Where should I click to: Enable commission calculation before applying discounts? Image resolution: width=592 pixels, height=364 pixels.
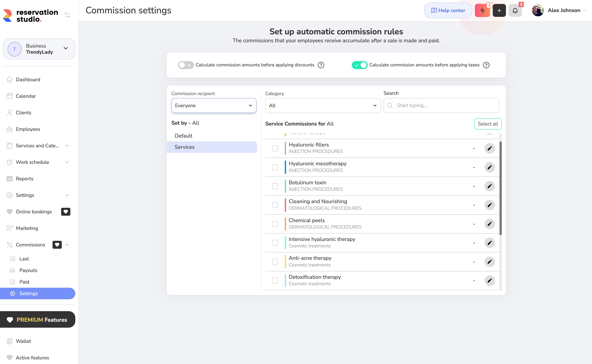[186, 65]
